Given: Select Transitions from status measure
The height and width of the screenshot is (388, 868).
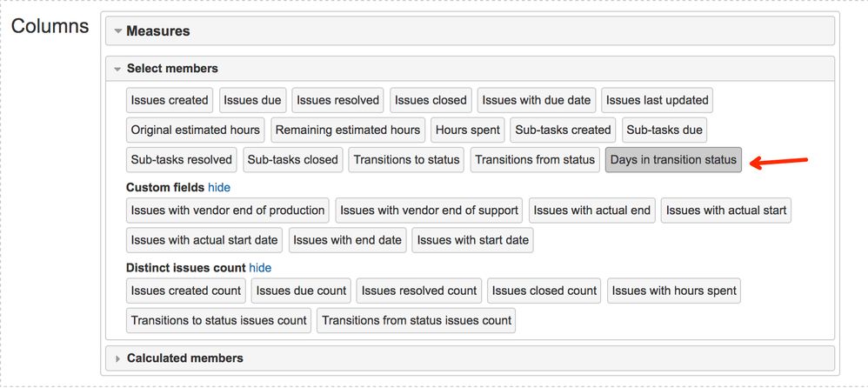Looking at the screenshot, I should point(535,160).
